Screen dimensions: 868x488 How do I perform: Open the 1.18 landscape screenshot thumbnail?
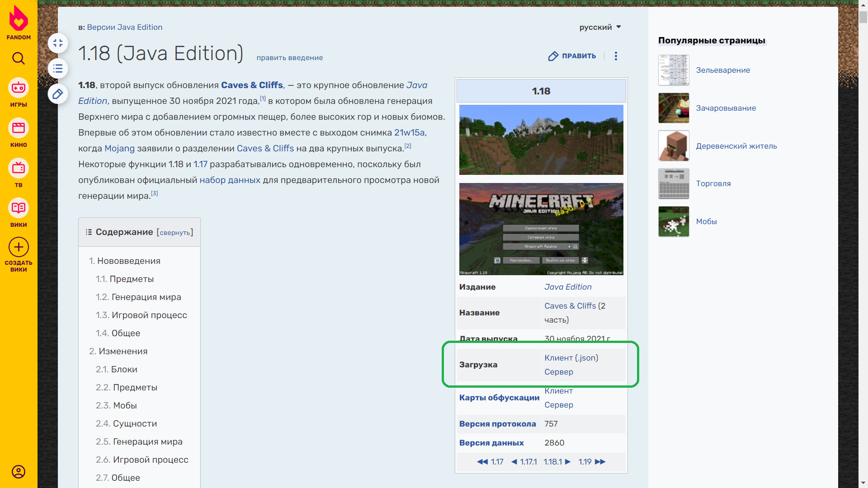pos(541,140)
